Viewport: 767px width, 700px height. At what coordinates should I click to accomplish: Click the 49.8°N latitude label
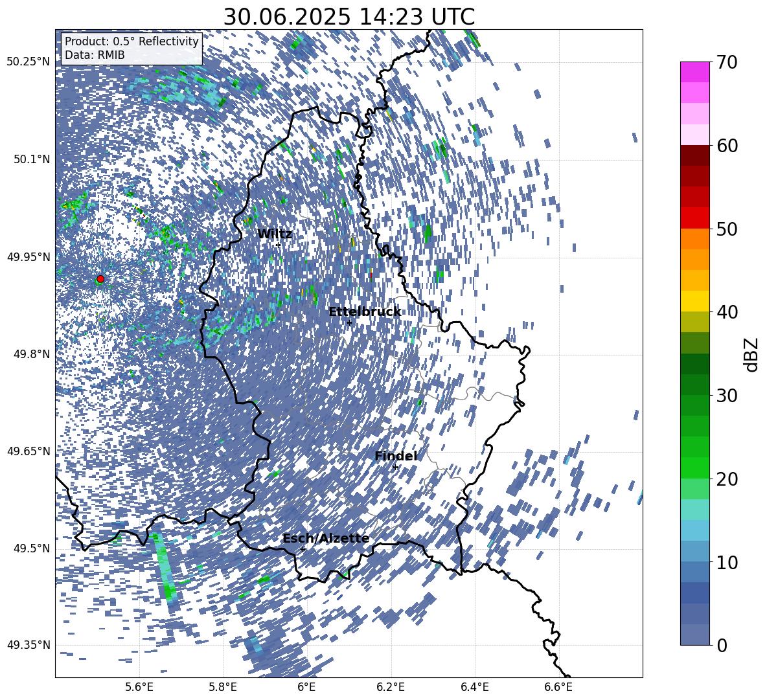[32, 354]
